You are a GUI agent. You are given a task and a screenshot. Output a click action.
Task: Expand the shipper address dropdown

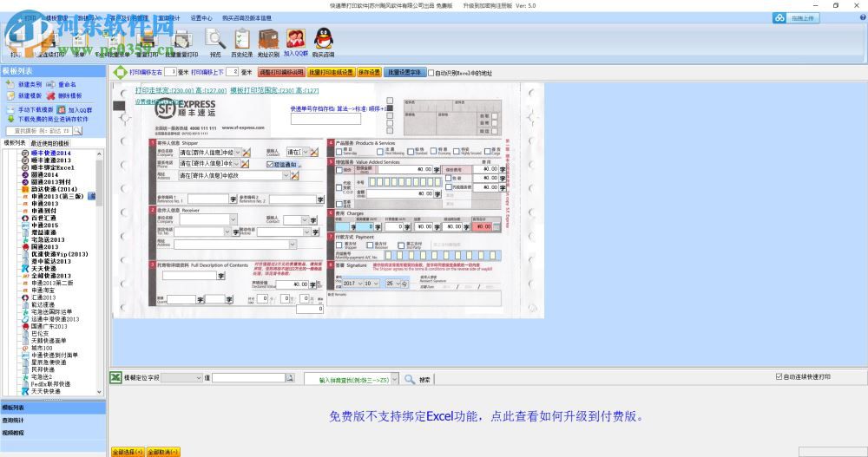click(x=286, y=175)
